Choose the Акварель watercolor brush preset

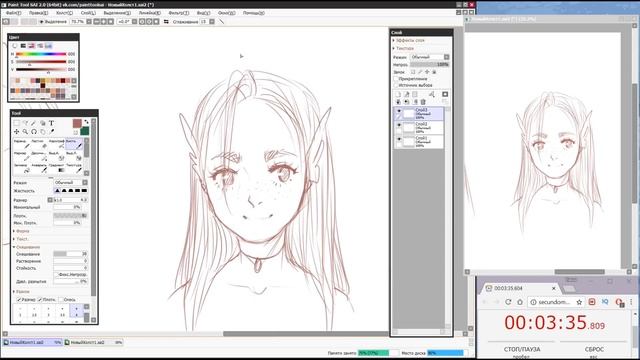pos(40,168)
